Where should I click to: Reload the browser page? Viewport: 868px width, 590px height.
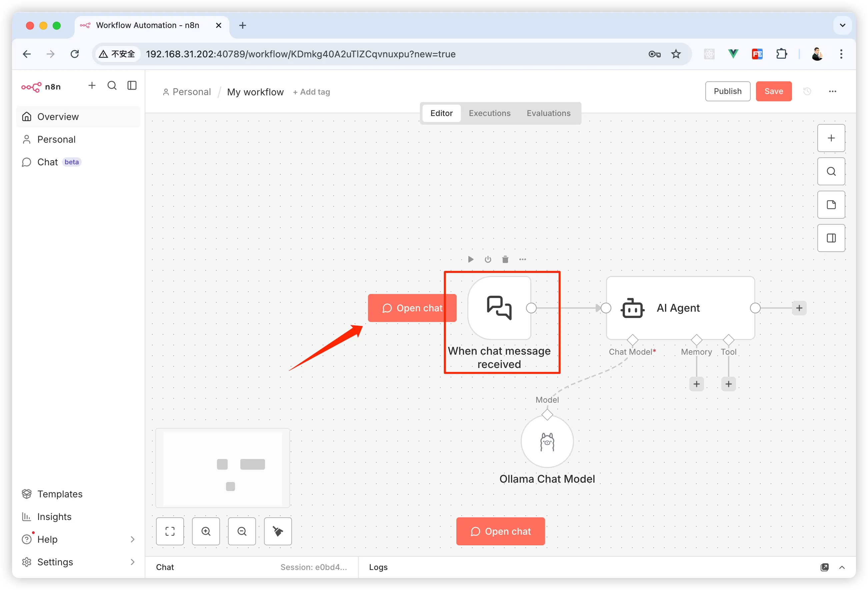pyautogui.click(x=75, y=54)
